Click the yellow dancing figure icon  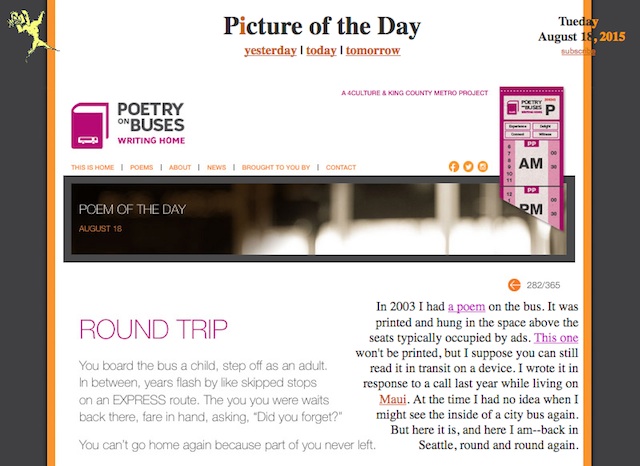(32, 35)
